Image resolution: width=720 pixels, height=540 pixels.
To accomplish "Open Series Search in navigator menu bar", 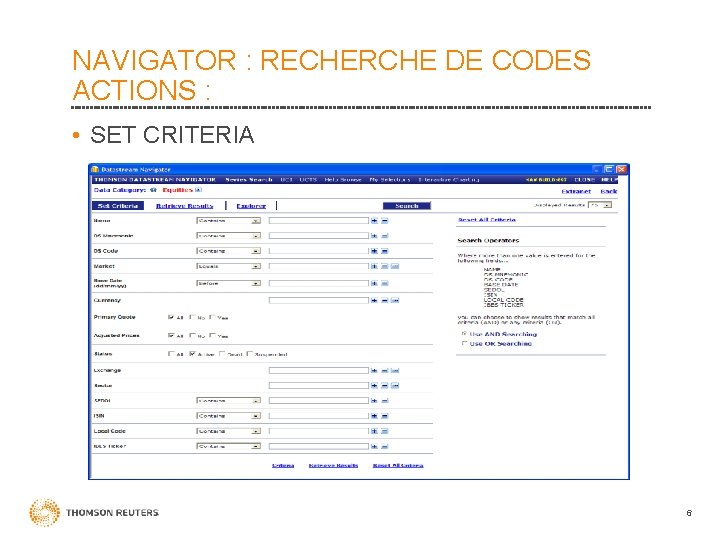I will (249, 180).
